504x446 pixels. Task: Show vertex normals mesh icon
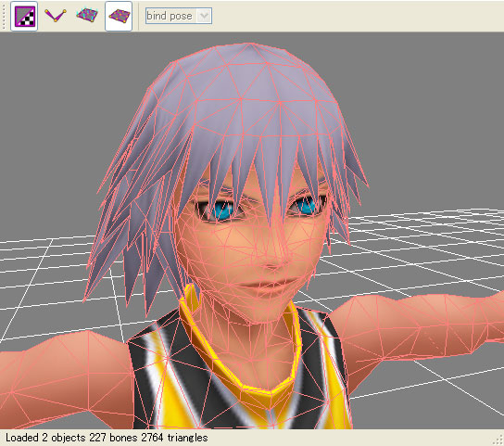click(x=87, y=16)
